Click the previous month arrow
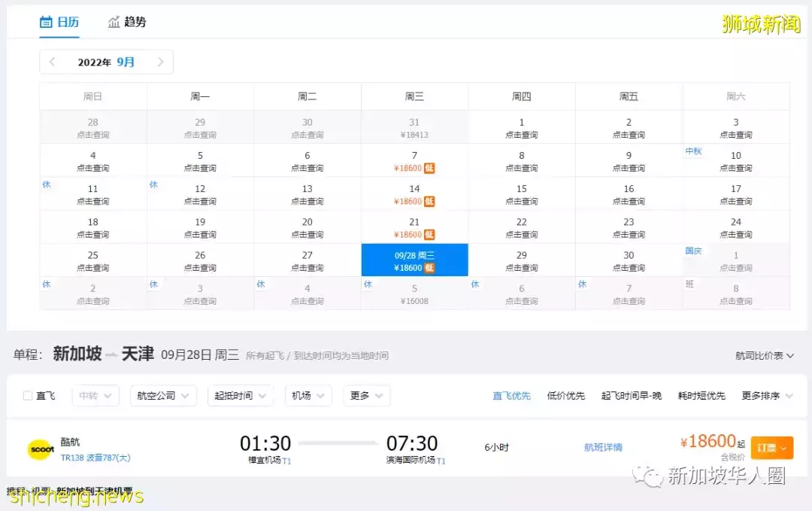 click(x=52, y=62)
